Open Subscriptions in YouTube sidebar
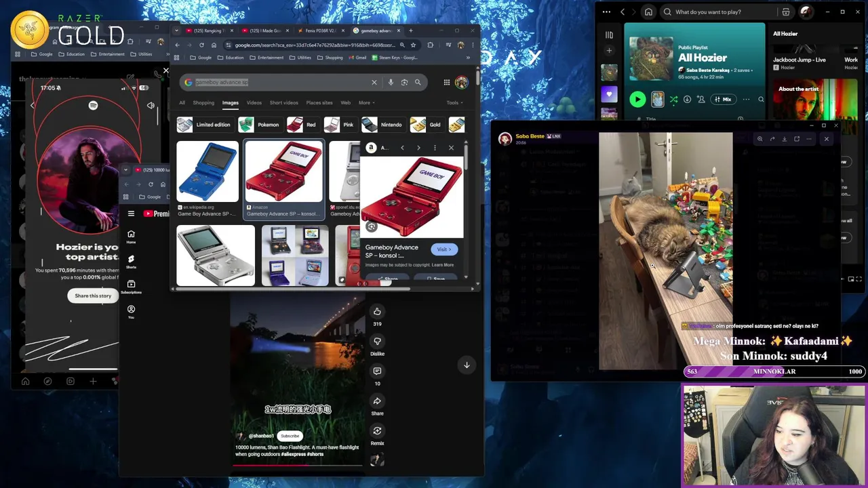 131,287
